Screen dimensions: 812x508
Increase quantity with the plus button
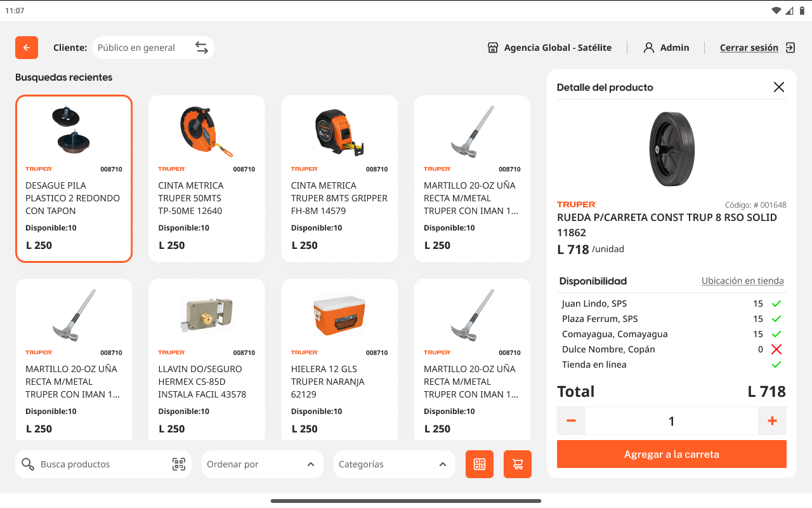(x=772, y=421)
